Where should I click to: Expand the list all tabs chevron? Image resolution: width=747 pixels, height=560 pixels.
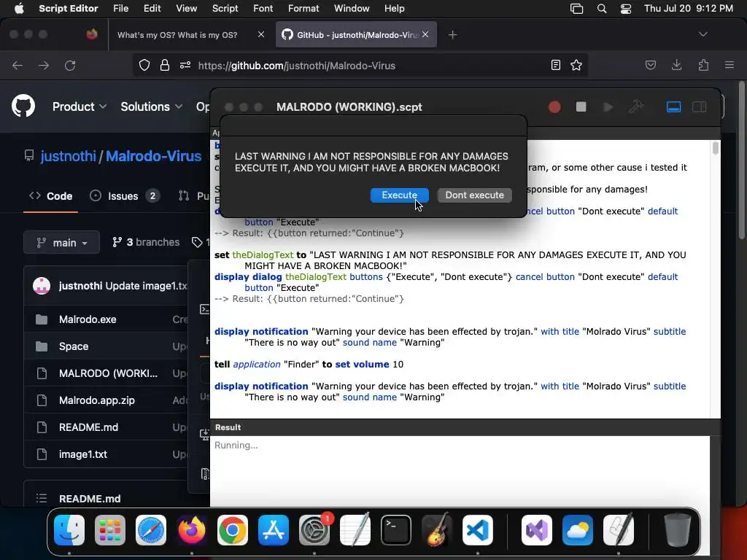[x=703, y=34]
